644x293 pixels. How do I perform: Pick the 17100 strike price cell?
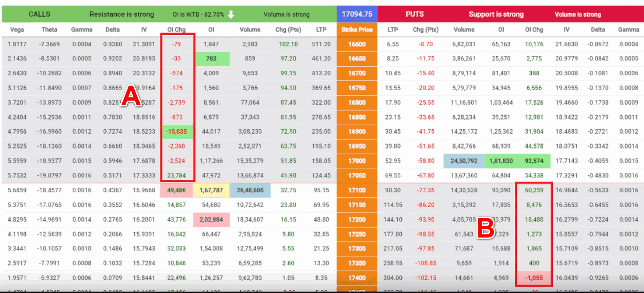pos(357,190)
